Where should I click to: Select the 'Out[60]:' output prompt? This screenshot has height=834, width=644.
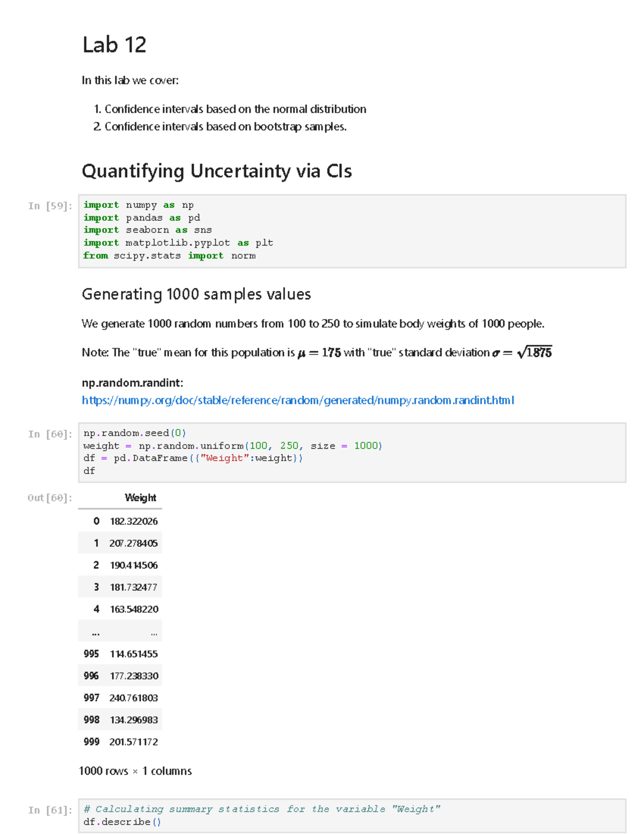[50, 498]
